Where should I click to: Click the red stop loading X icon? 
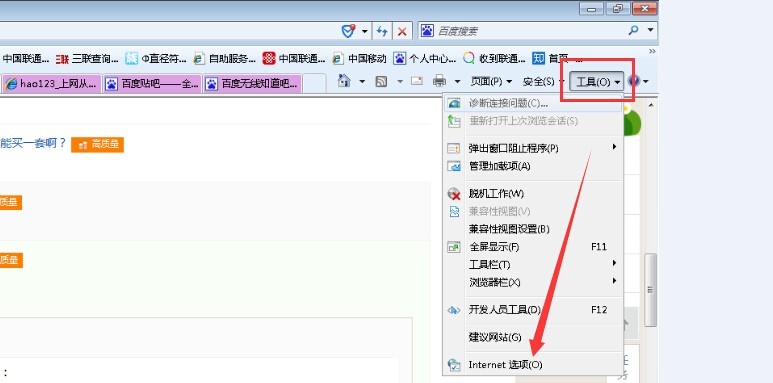[402, 32]
